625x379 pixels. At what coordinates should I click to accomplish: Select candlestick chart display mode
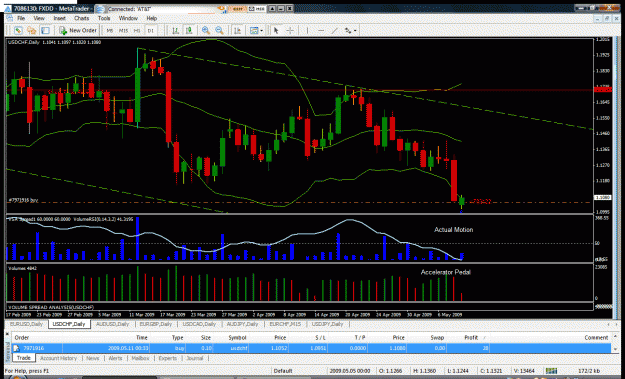pyautogui.click(x=189, y=30)
